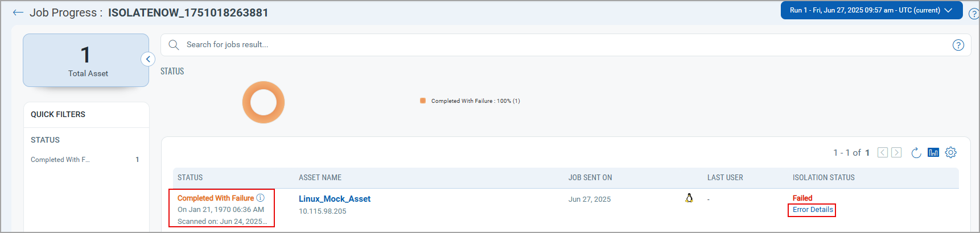This screenshot has height=233, width=980.
Task: Open the Run 1 selection dropdown
Action: click(871, 10)
